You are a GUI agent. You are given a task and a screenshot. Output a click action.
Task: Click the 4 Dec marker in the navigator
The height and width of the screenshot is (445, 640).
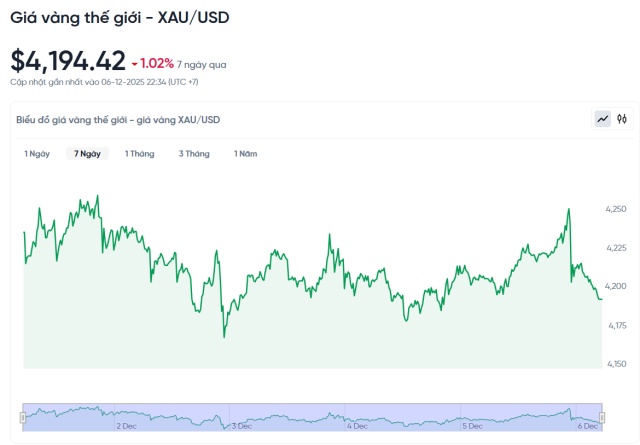pyautogui.click(x=357, y=426)
